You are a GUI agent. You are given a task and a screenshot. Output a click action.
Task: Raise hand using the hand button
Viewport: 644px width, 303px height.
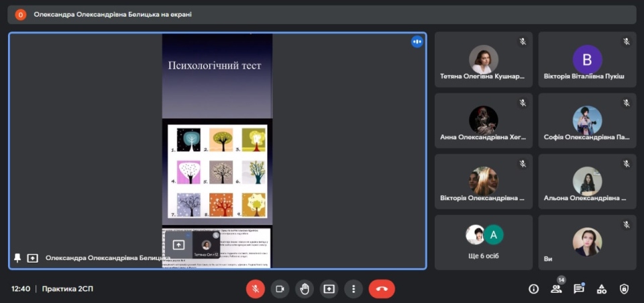click(x=305, y=289)
